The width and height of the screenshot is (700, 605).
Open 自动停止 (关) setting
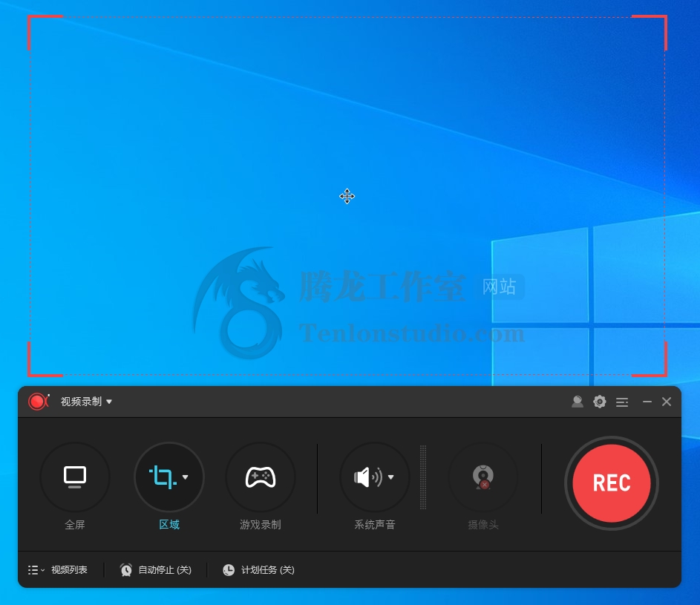tap(165, 569)
